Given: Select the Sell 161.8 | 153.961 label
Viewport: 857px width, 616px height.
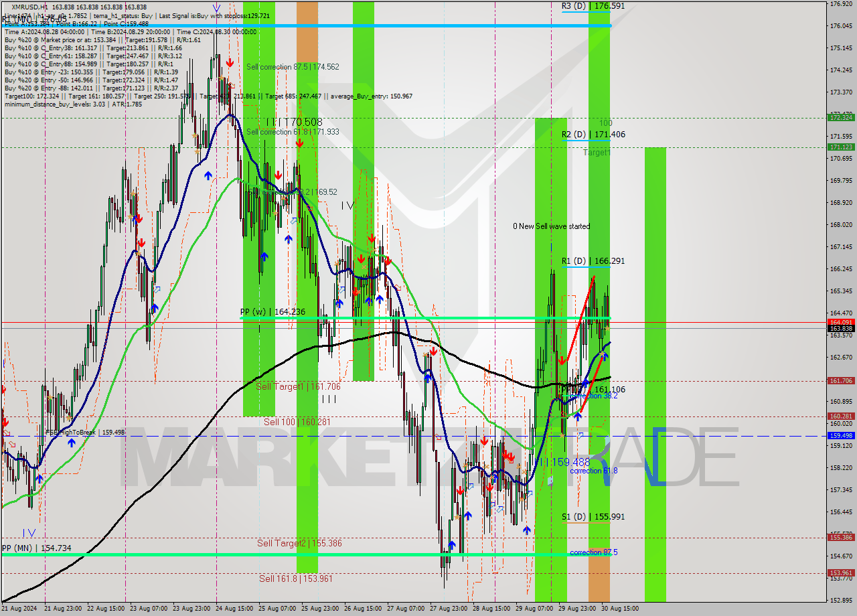Looking at the screenshot, I should [296, 579].
